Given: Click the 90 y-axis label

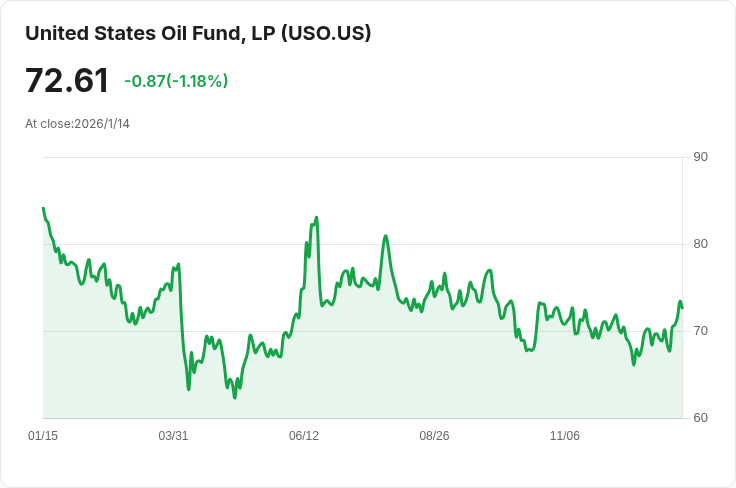Looking at the screenshot, I should click(700, 157).
